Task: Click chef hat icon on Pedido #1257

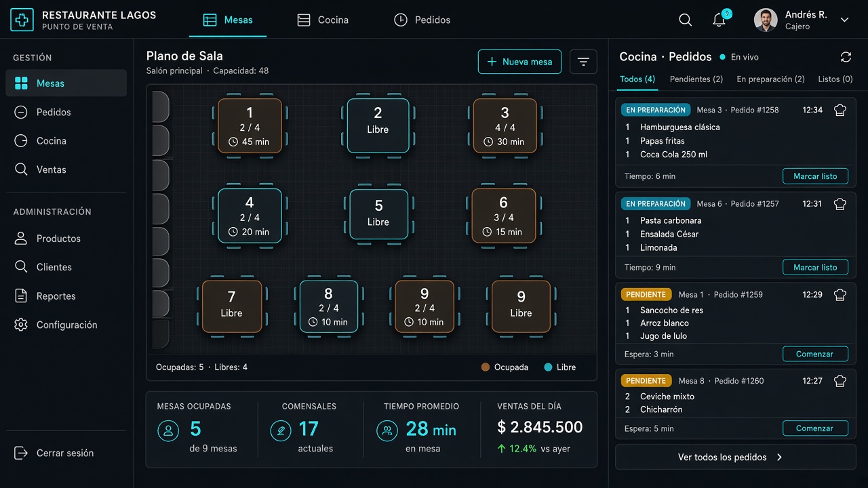Action: point(840,203)
